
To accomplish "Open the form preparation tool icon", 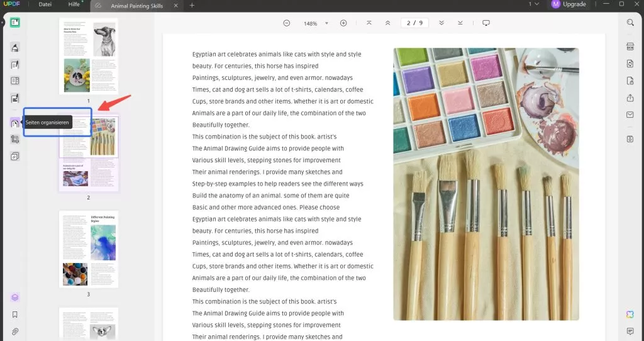I will pyautogui.click(x=15, y=81).
